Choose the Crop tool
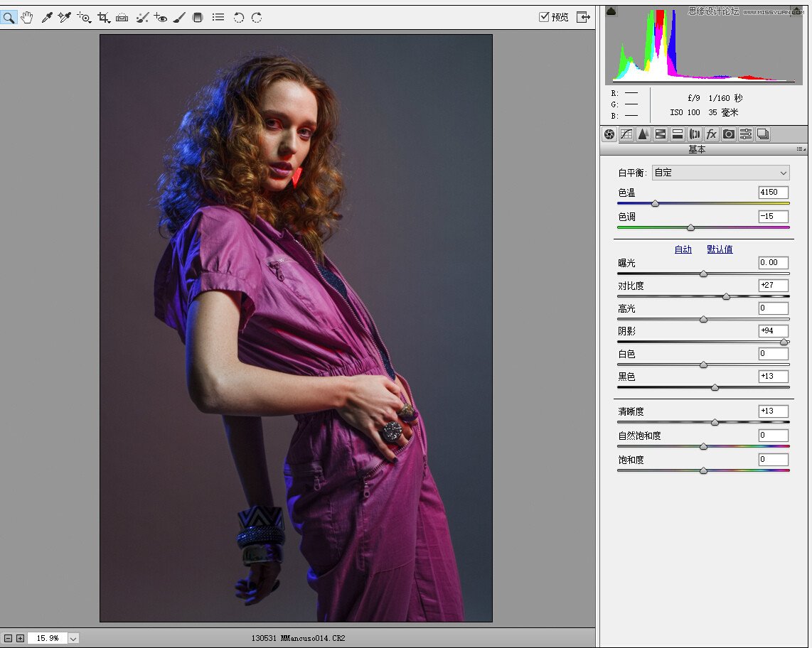Screen dimensions: 812x648 104,17
